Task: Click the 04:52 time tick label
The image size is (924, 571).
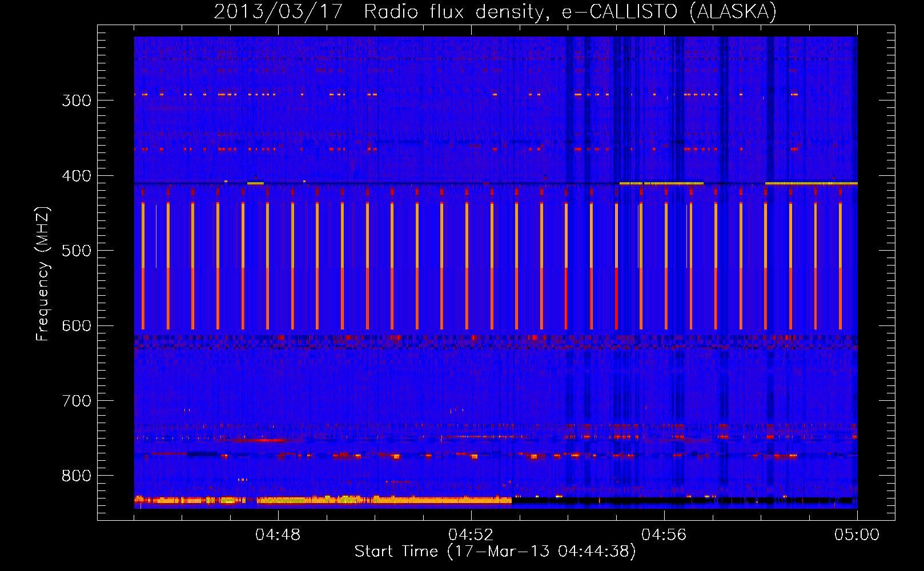Action: tap(471, 535)
